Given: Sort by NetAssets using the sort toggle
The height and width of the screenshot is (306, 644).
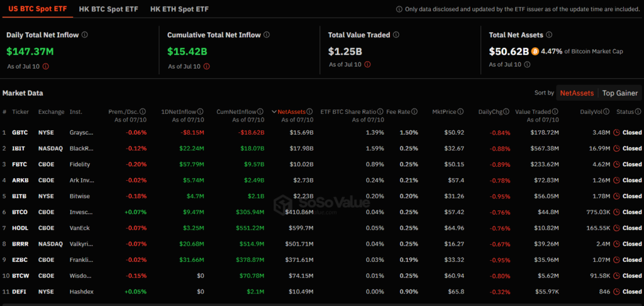Looking at the screenshot, I should 577,93.
